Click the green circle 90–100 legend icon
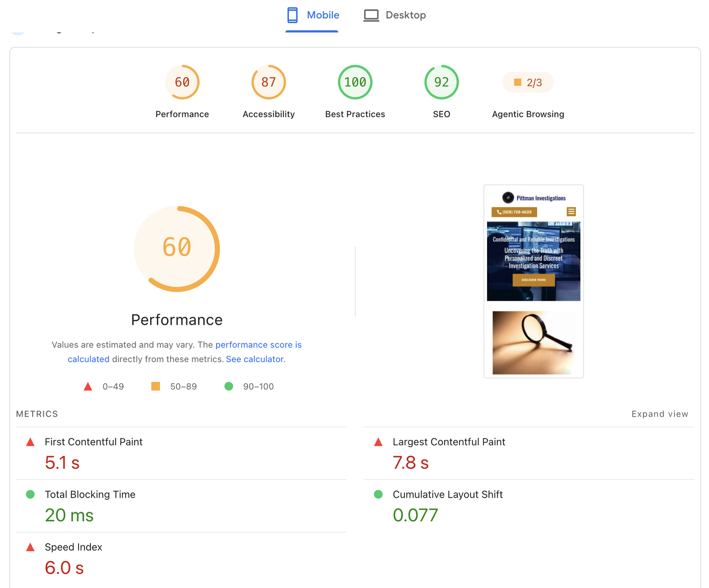Screen dimensions: 709x588 pyautogui.click(x=229, y=386)
